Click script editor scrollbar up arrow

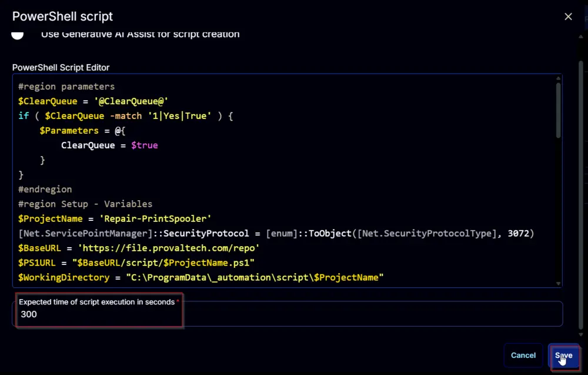559,78
